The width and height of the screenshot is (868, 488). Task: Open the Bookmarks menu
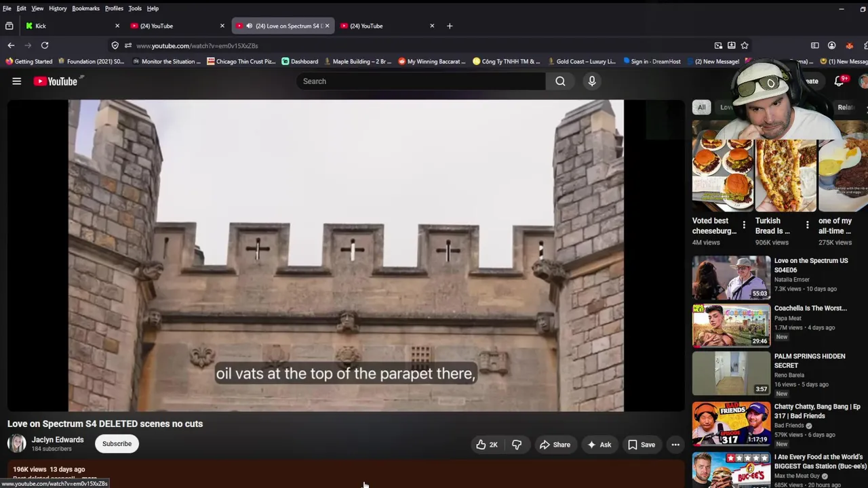click(x=85, y=8)
